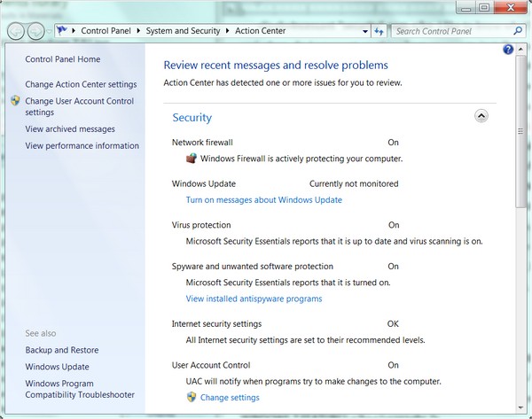The width and height of the screenshot is (532, 419).
Task: Open Backup and Restore link
Action: tap(62, 350)
